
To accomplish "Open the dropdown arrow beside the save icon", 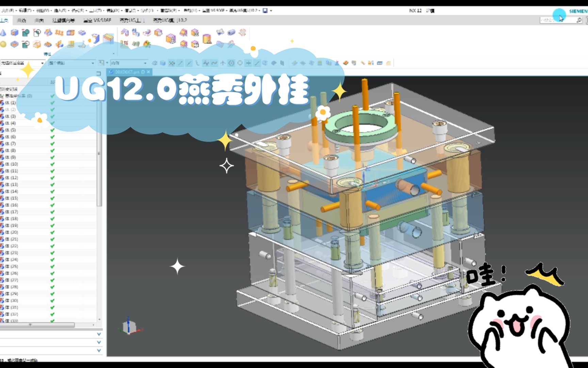I will point(271,11).
